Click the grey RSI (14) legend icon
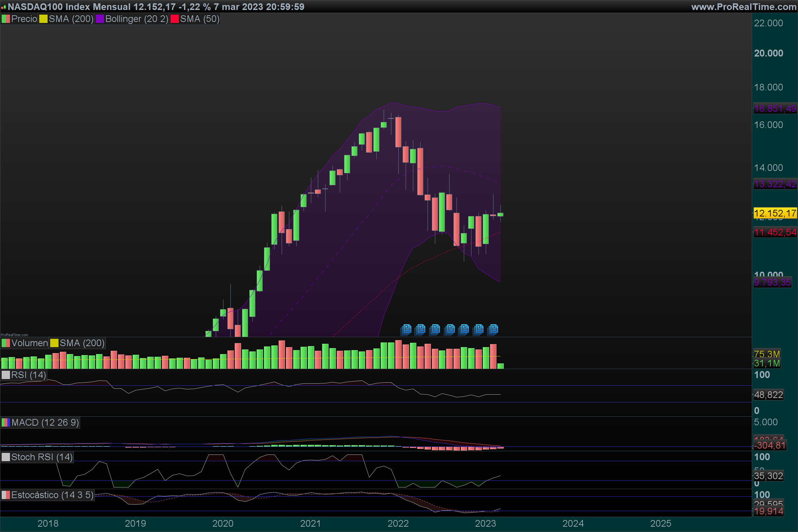Viewport: 798px width, 532px height. pyautogui.click(x=6, y=375)
